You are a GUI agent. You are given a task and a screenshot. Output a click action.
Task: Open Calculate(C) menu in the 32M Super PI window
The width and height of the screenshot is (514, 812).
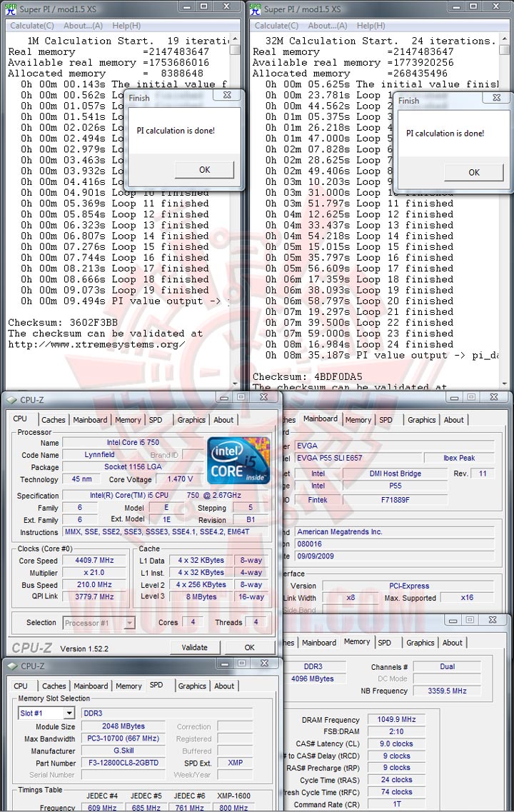coord(276,26)
